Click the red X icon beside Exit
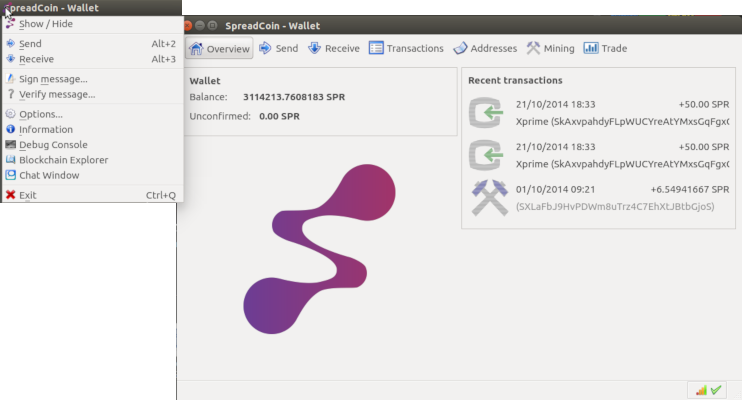The height and width of the screenshot is (400, 742). click(10, 195)
